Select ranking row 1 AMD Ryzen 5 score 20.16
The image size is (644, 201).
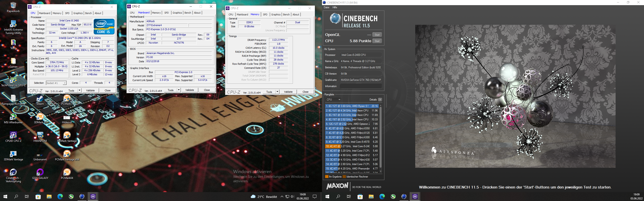click(352, 106)
